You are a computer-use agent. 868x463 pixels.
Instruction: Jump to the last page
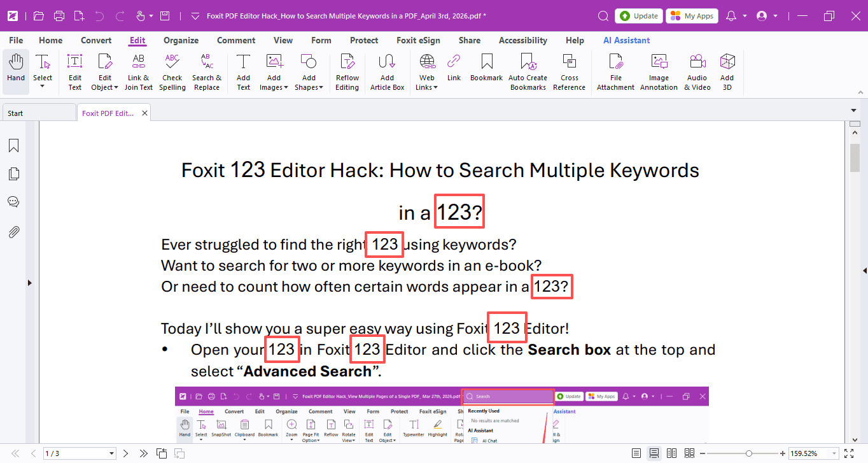(x=143, y=453)
